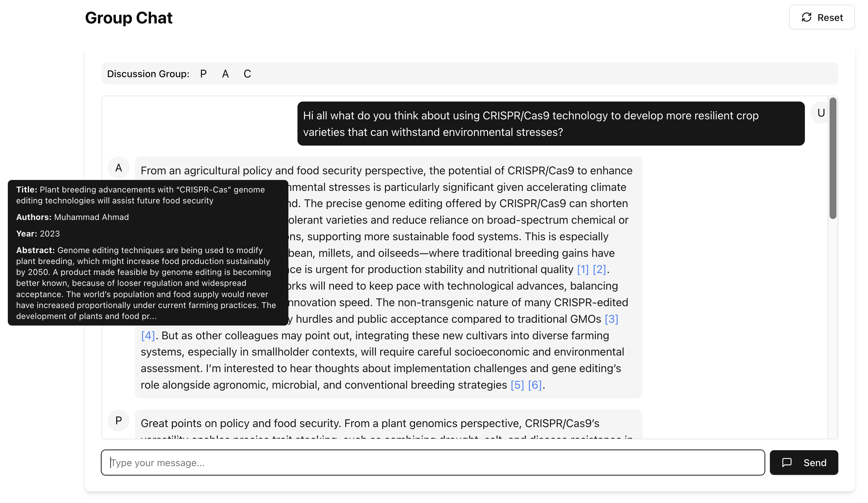Click the Send button
The image size is (868, 503).
(804, 462)
